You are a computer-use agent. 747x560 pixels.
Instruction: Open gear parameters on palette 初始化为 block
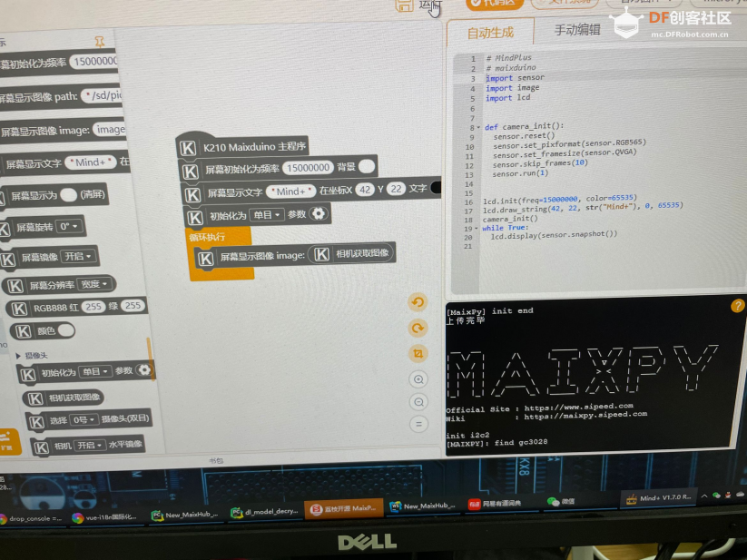tap(144, 369)
